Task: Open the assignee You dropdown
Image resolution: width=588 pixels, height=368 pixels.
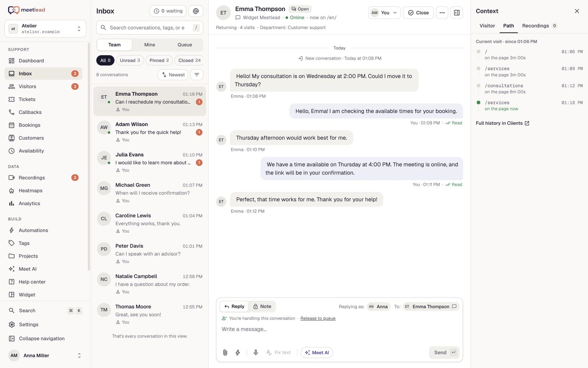Action: coord(384,13)
